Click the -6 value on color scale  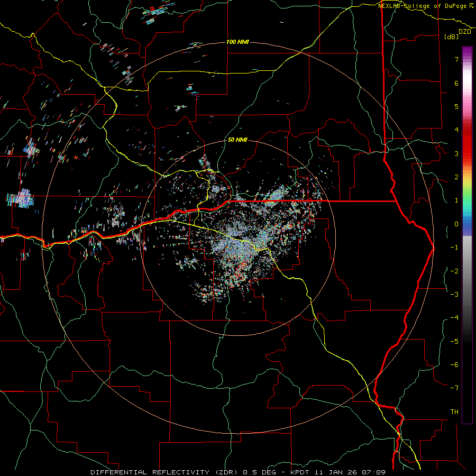(x=454, y=365)
